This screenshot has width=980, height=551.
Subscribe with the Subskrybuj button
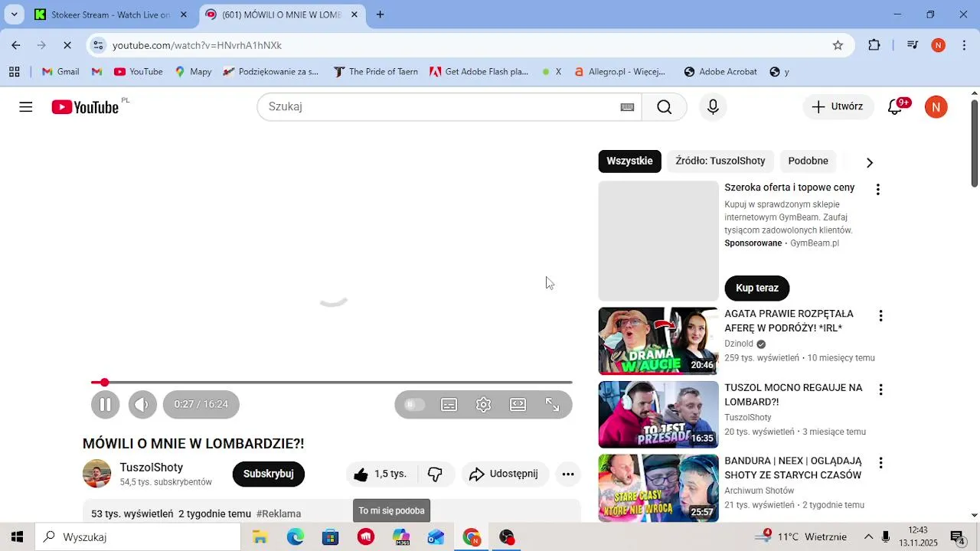coord(269,474)
